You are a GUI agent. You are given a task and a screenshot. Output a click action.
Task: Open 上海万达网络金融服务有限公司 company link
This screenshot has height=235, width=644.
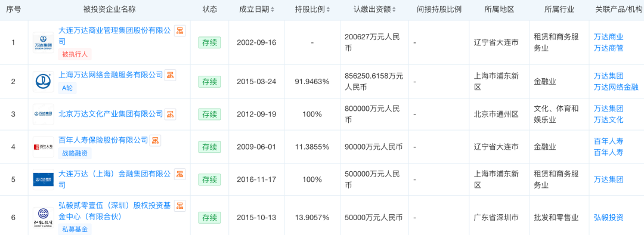111,75
